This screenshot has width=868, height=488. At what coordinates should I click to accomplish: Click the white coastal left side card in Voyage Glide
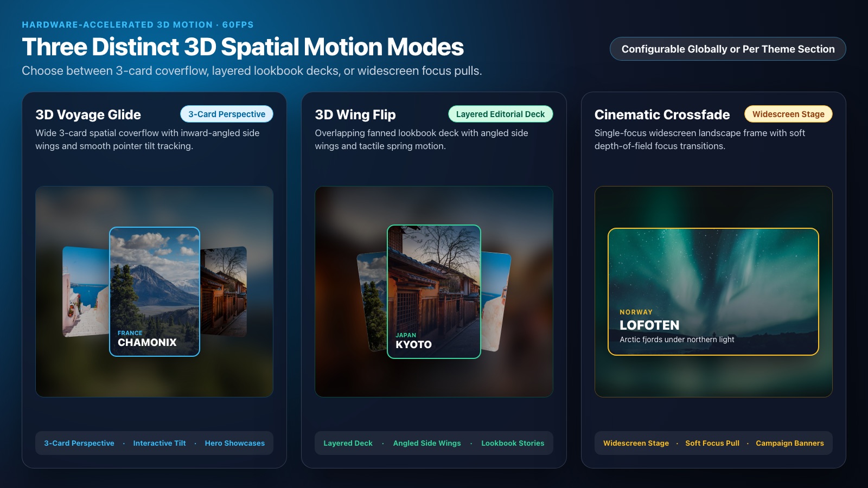(x=86, y=292)
